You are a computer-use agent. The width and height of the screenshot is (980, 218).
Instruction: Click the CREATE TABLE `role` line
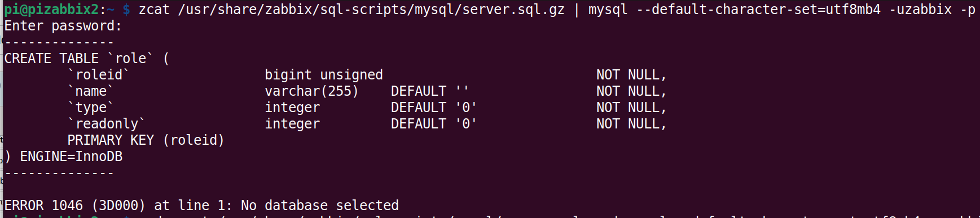coord(86,59)
